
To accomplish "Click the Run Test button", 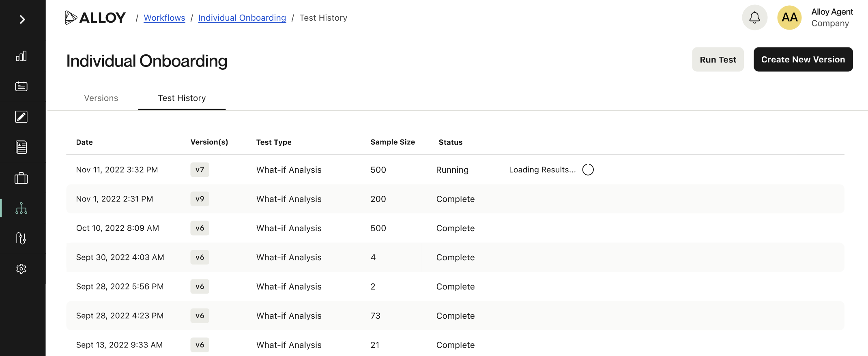I will (x=718, y=60).
